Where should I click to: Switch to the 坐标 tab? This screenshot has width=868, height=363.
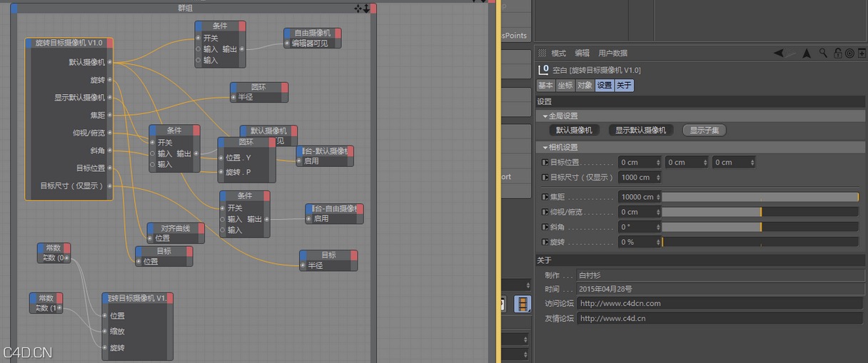[x=565, y=86]
